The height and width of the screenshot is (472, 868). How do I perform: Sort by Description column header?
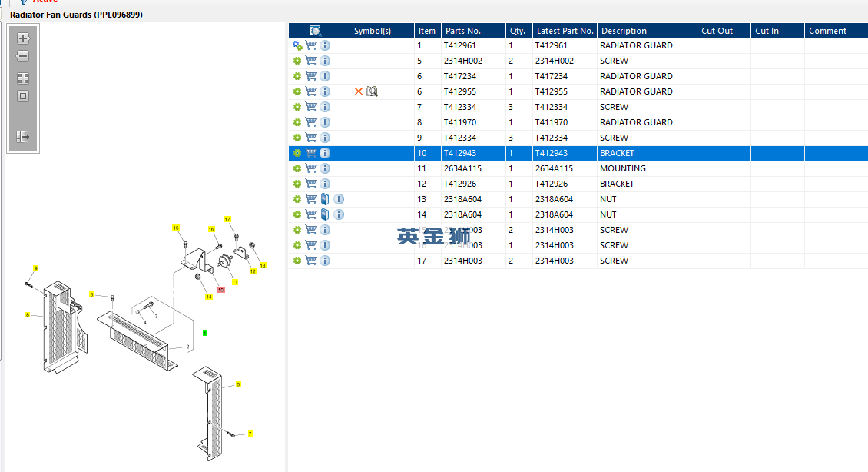[624, 31]
